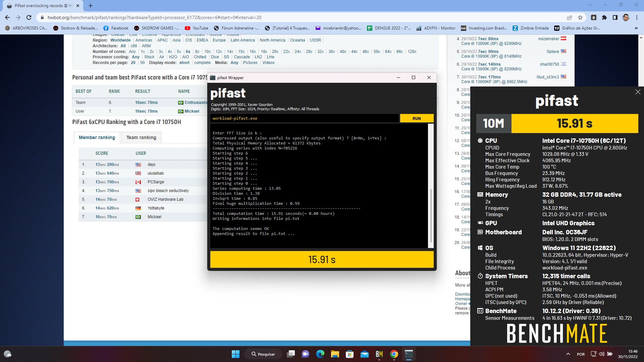Click the browser Forward arrow
Image resolution: width=644 pixels, height=362 pixels.
[18, 17]
